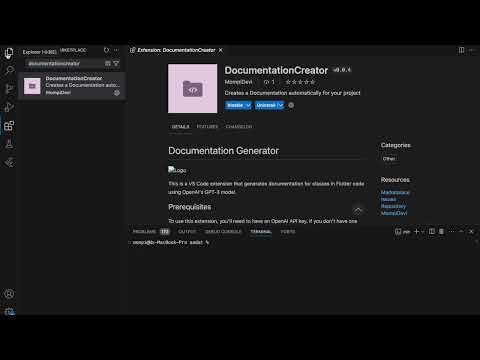This screenshot has width=480, height=360.
Task: Click the version badge beside DocumentationCreator title
Action: click(x=342, y=70)
